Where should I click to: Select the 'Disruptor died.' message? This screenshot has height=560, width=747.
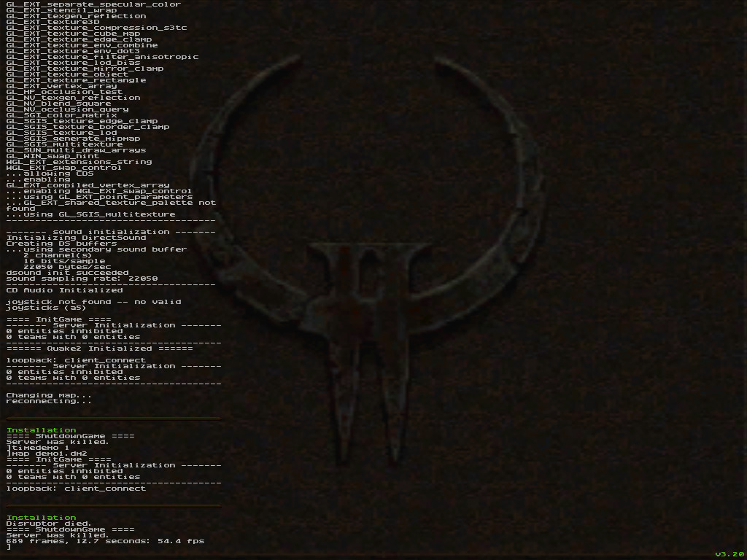coord(49,524)
